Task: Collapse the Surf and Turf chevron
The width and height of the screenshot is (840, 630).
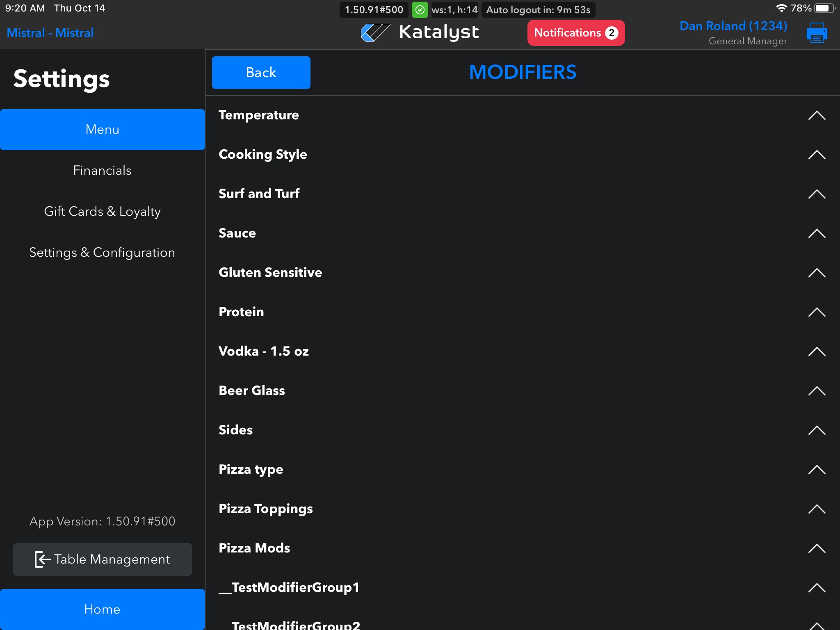Action: 816,194
